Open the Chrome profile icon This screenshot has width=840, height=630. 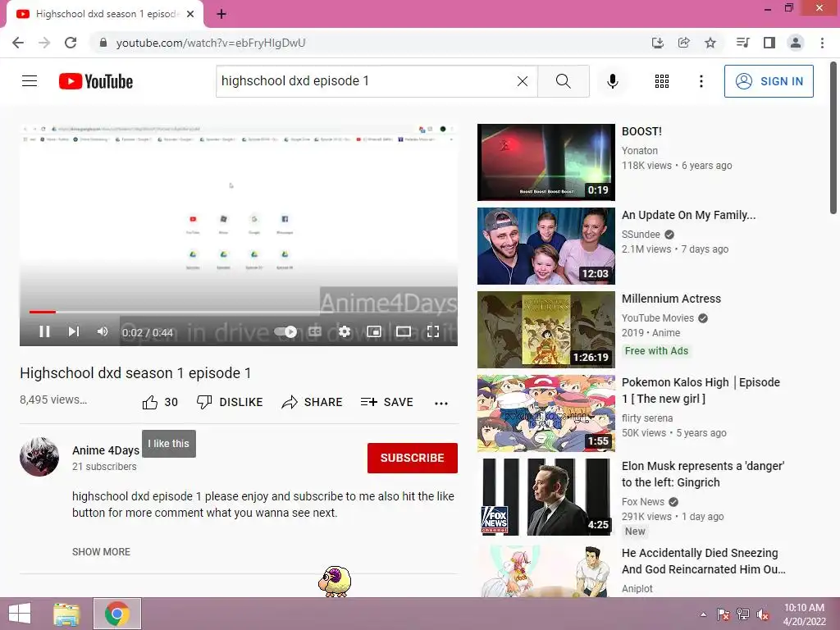pos(796,43)
